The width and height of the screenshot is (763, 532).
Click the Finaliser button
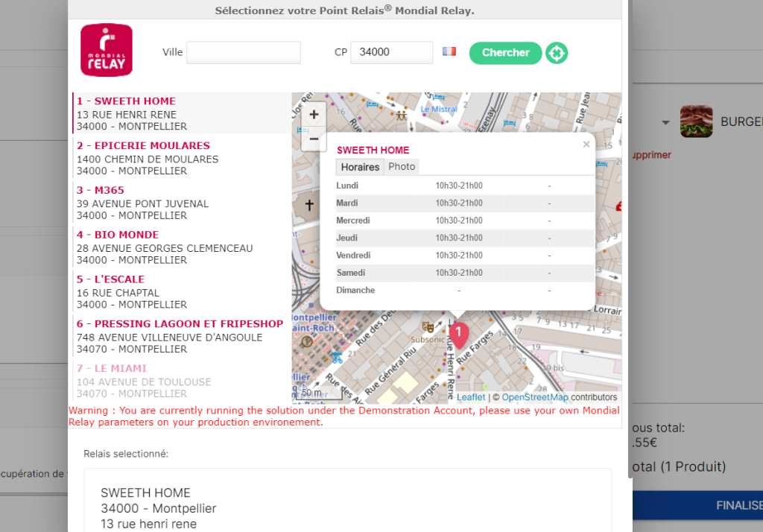point(697,505)
